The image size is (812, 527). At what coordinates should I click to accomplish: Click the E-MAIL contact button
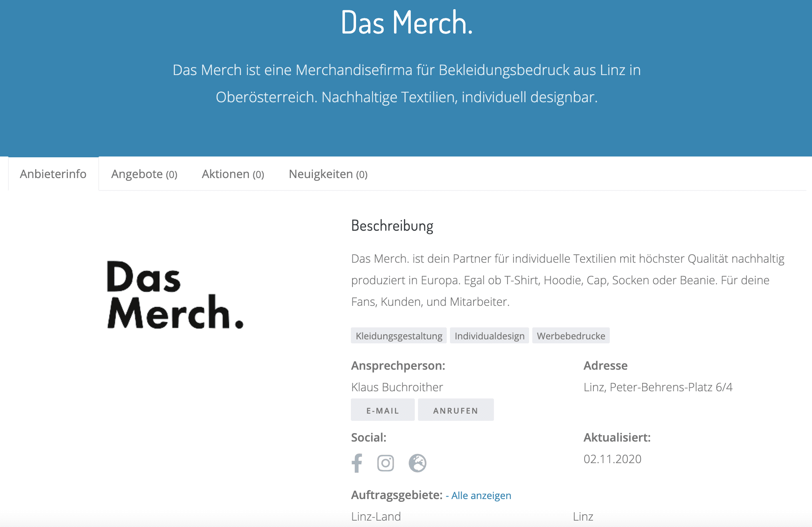[382, 409]
